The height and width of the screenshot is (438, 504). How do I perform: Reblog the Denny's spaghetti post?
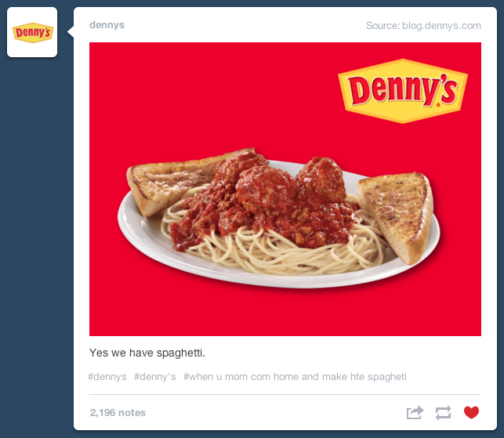(x=443, y=413)
